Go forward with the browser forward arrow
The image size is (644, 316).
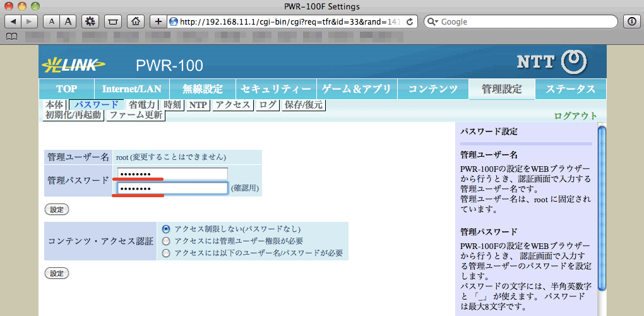click(29, 21)
